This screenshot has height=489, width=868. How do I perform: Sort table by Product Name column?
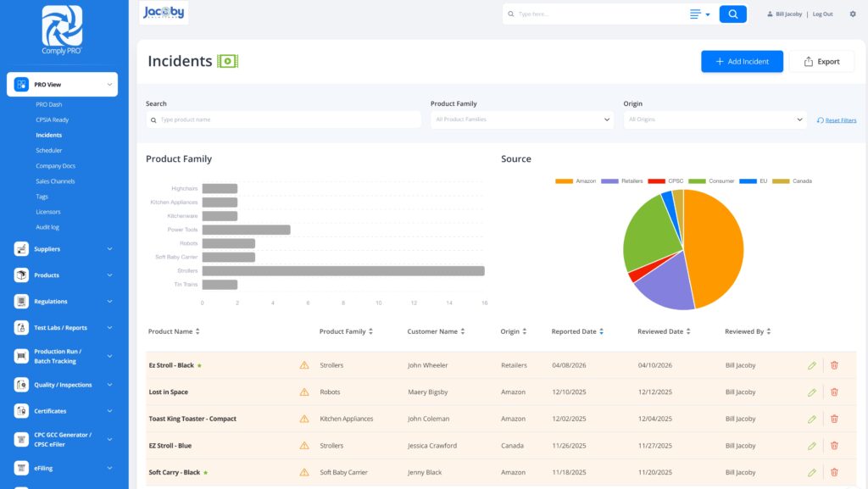(174, 331)
